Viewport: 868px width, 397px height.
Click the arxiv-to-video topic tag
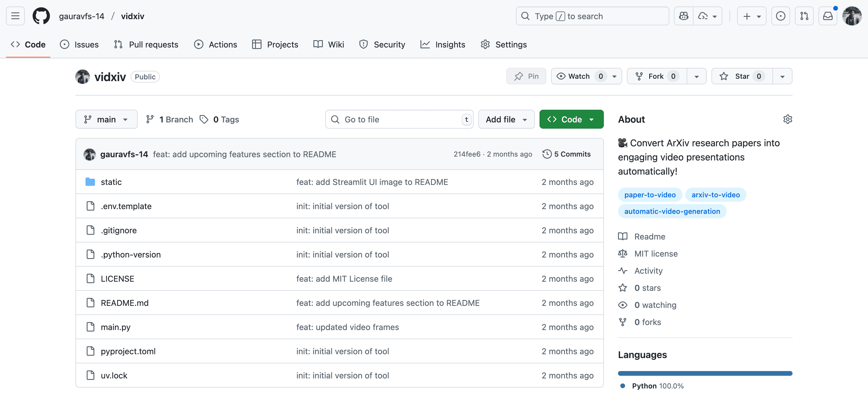pos(715,194)
